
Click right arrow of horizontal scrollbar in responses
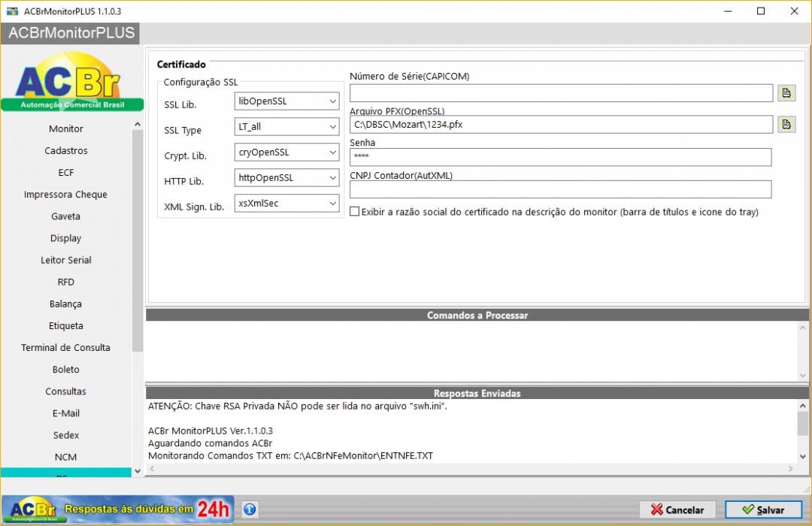click(x=791, y=469)
